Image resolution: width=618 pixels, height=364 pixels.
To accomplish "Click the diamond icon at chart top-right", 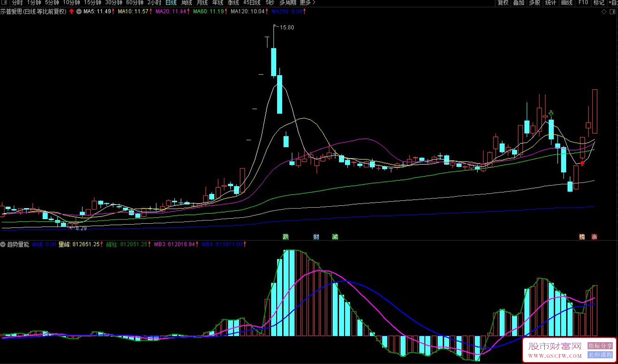I will [x=604, y=11].
